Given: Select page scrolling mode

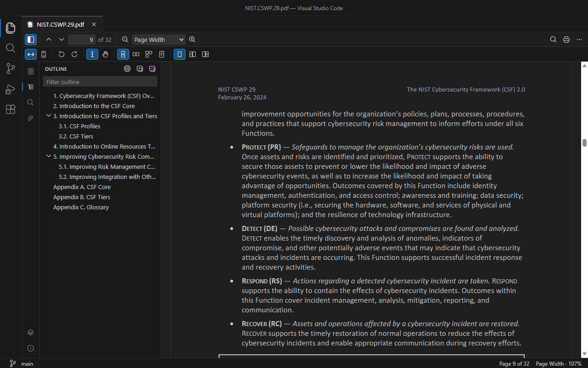Looking at the screenshot, I should pos(162,54).
